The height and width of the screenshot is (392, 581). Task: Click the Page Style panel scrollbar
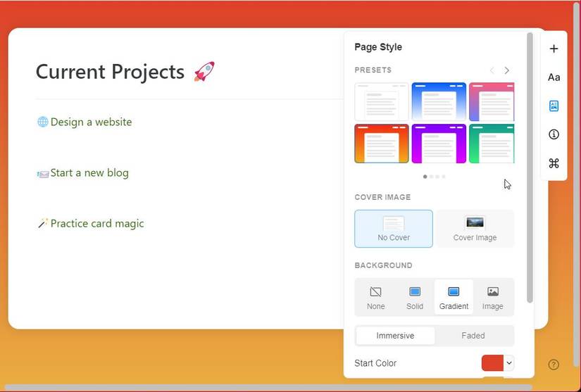coord(530,167)
